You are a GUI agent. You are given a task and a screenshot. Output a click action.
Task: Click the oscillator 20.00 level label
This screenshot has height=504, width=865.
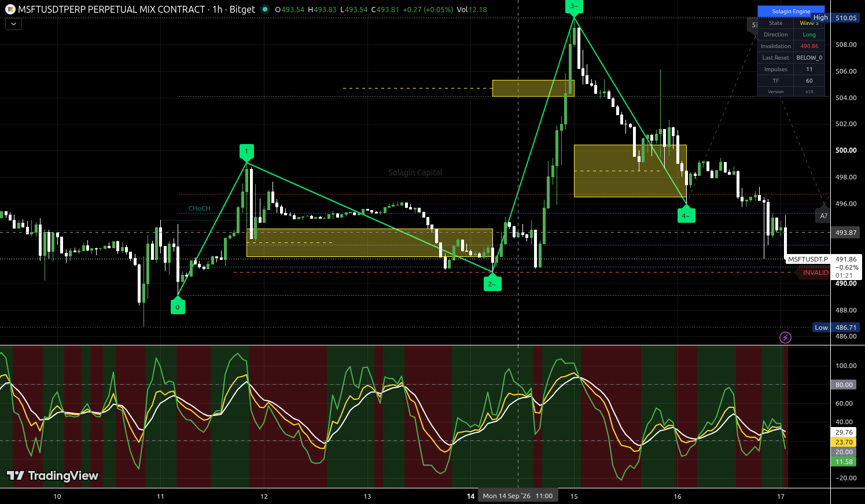[x=844, y=452]
